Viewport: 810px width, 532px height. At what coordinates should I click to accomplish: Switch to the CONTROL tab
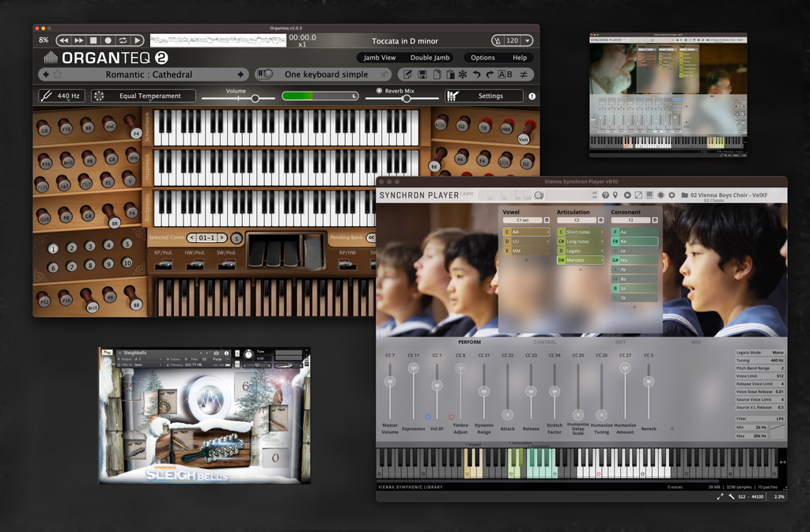(545, 342)
